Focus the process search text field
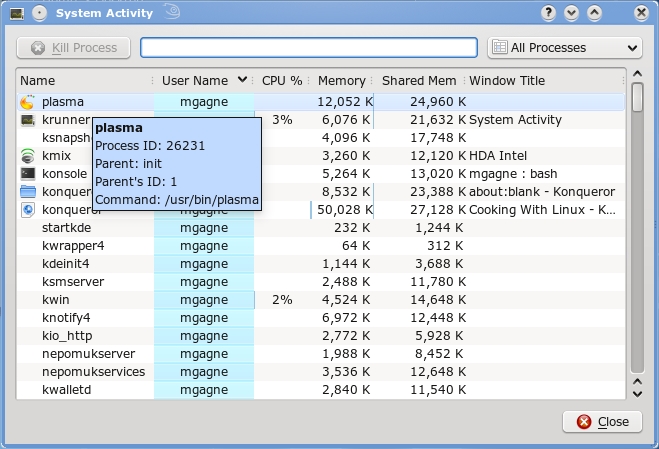The width and height of the screenshot is (659, 449). pos(308,48)
